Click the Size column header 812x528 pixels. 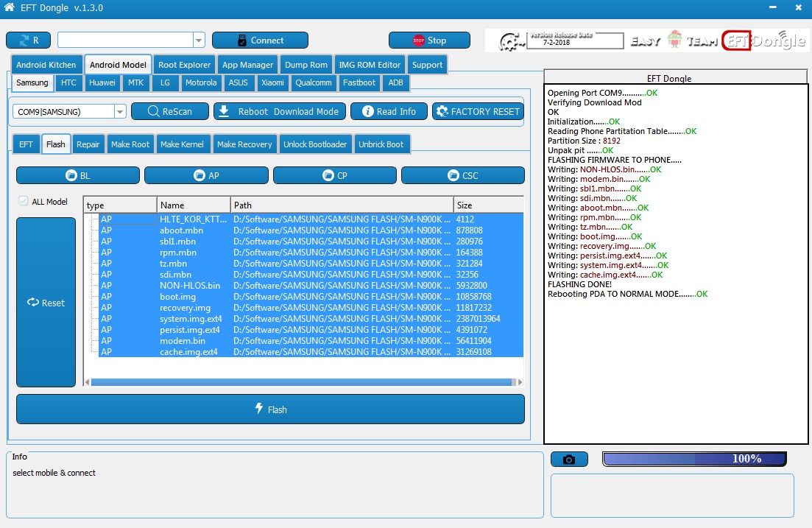[x=488, y=205]
